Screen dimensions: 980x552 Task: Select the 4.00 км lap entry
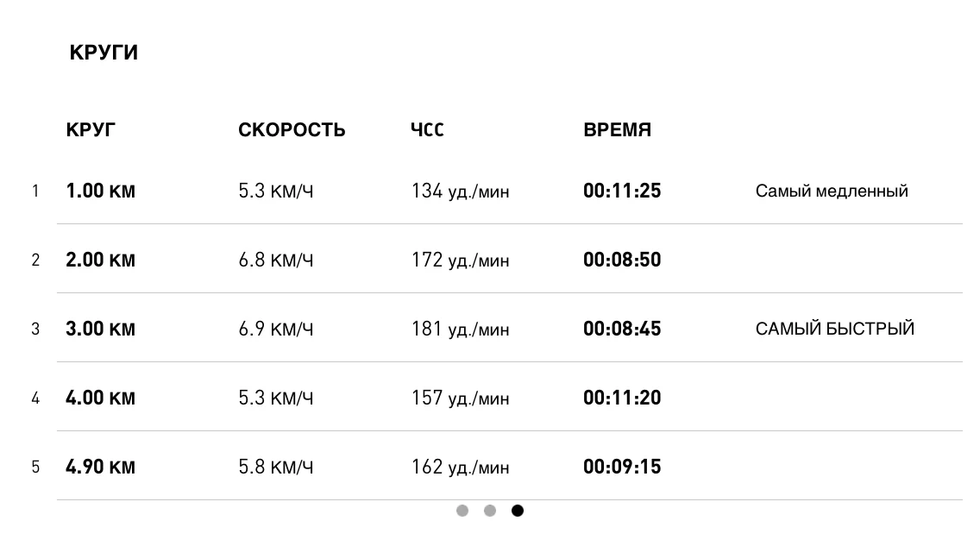tap(100, 398)
